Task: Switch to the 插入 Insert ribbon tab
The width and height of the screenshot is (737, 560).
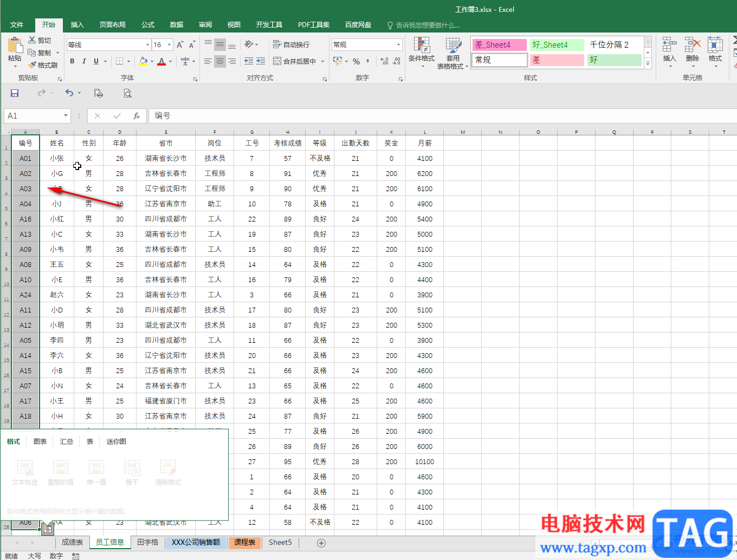Action: click(x=77, y=25)
